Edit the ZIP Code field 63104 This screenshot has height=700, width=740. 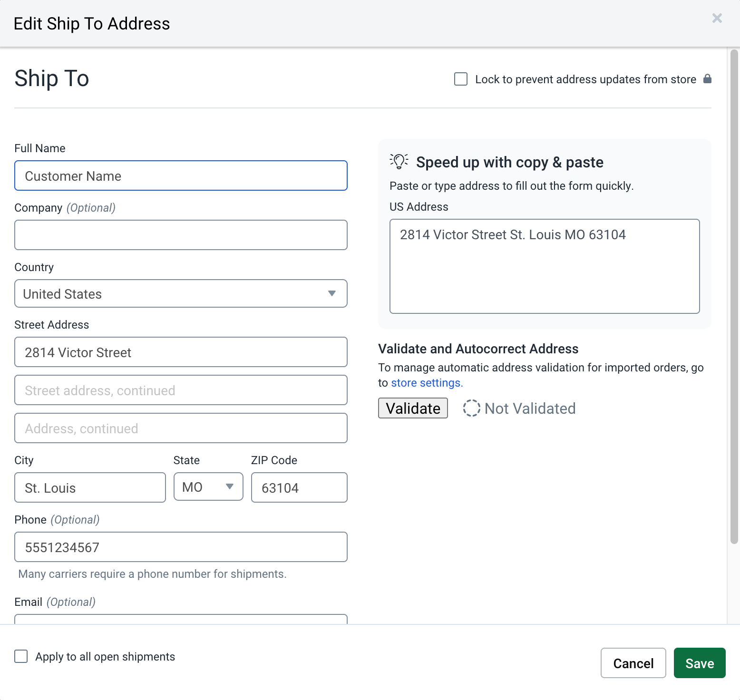coord(299,487)
